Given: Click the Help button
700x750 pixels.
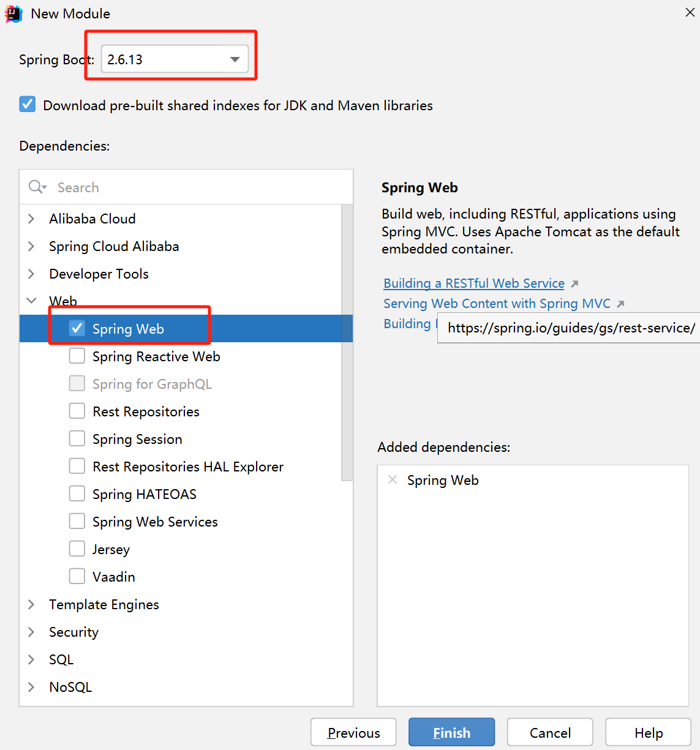Looking at the screenshot, I should (648, 732).
